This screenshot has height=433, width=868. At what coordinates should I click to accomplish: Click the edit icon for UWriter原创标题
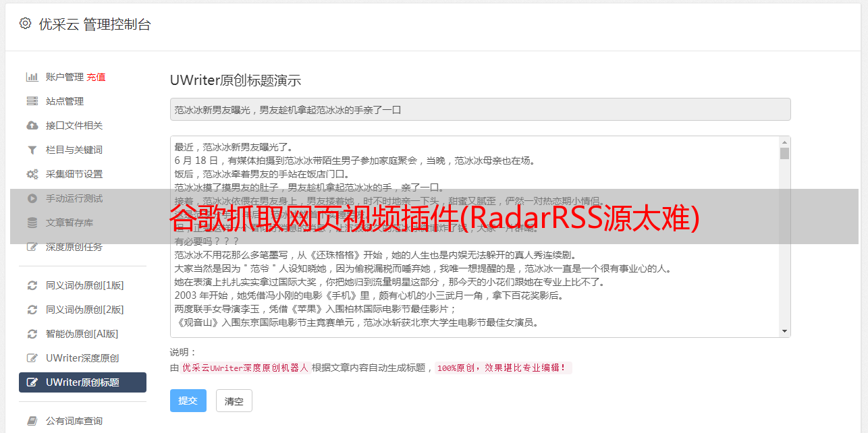coord(32,382)
